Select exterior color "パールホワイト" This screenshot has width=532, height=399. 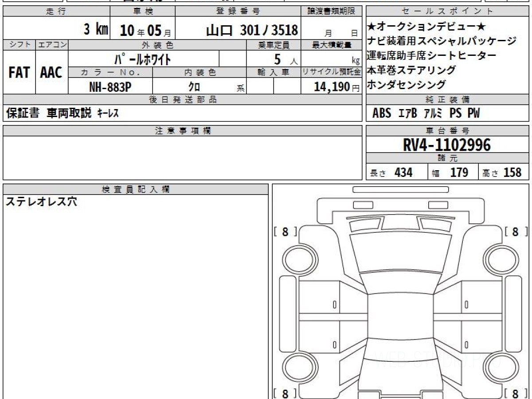pyautogui.click(x=142, y=59)
